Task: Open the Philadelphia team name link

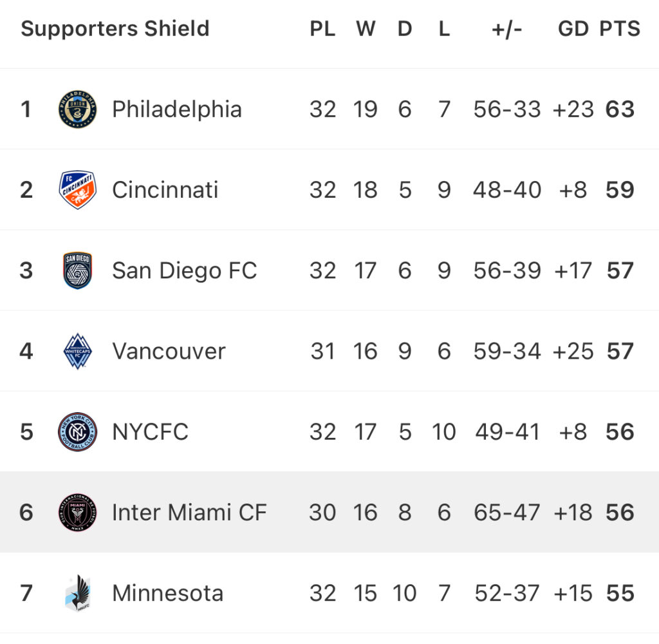Action: click(x=177, y=109)
